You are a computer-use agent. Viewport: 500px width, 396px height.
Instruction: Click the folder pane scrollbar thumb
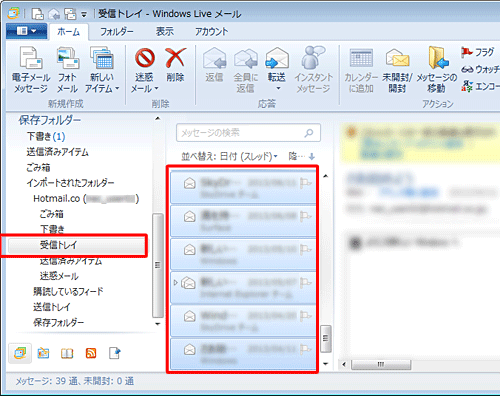tap(158, 265)
